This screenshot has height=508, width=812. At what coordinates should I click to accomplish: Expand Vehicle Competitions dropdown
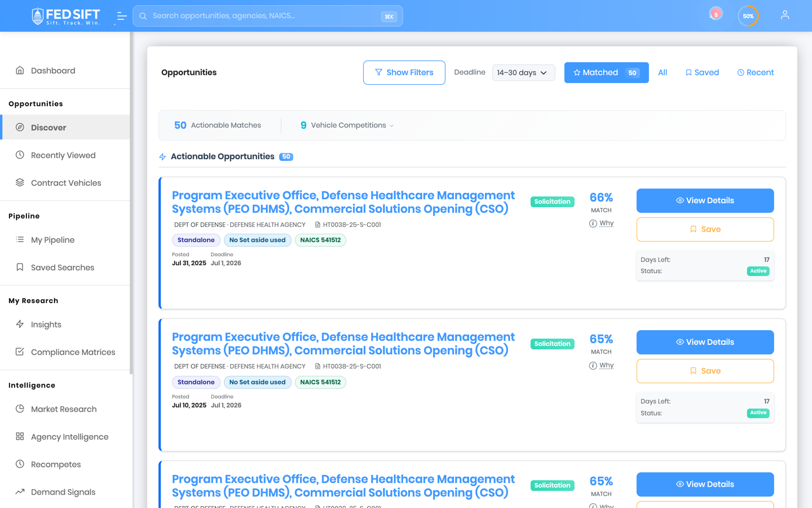pos(347,125)
